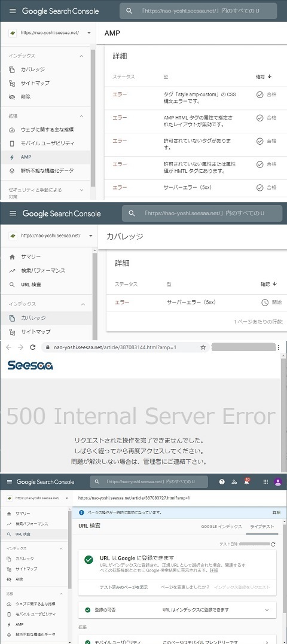Reload the 500 error page
Image resolution: width=287 pixels, height=644 pixels.
32,347
